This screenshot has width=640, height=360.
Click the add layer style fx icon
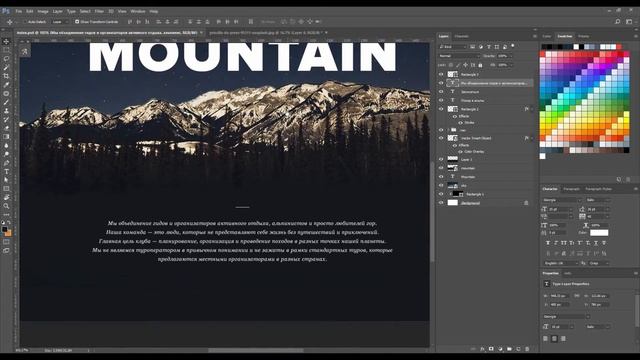point(482,349)
